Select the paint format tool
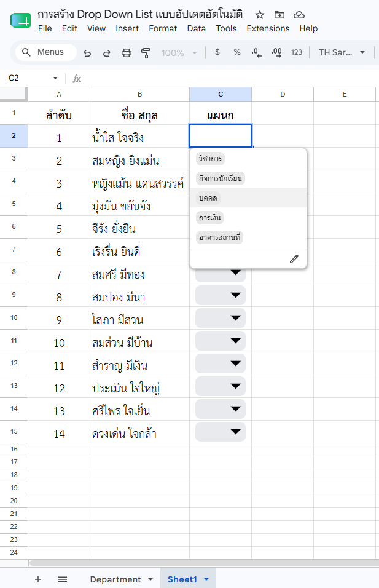The image size is (379, 588). (x=146, y=53)
